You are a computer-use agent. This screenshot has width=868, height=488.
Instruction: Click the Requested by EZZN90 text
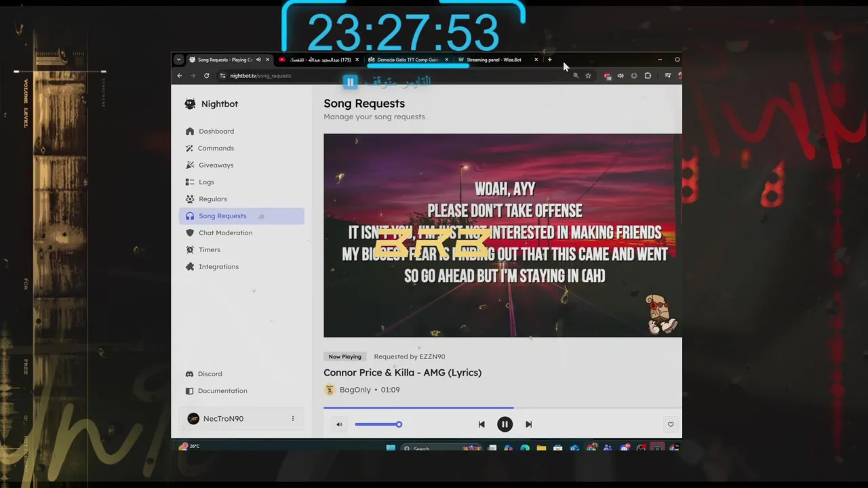tap(410, 357)
